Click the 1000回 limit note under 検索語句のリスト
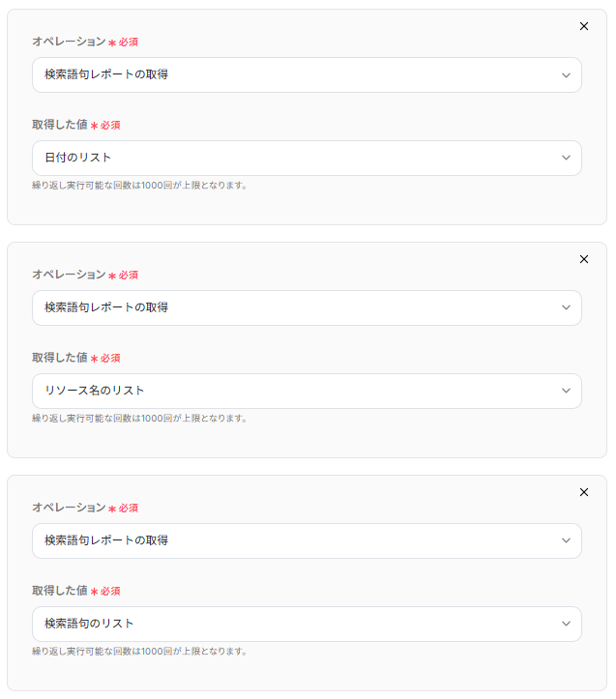 (x=139, y=652)
